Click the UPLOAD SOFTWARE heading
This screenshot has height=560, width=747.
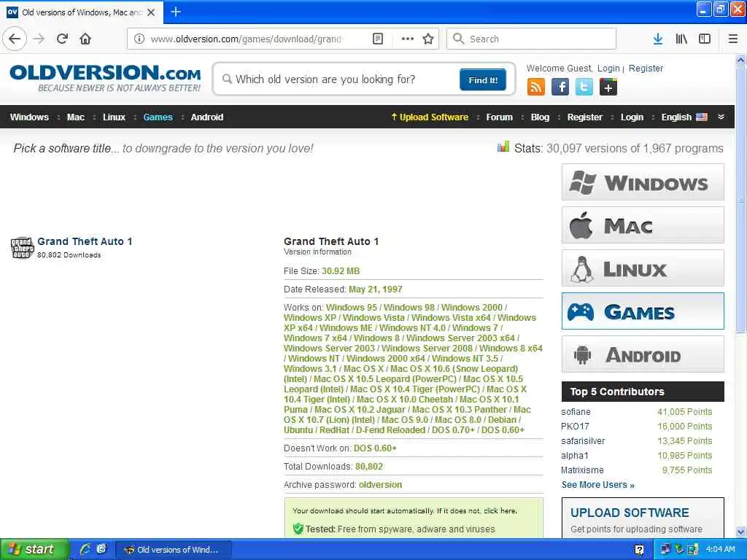point(630,513)
